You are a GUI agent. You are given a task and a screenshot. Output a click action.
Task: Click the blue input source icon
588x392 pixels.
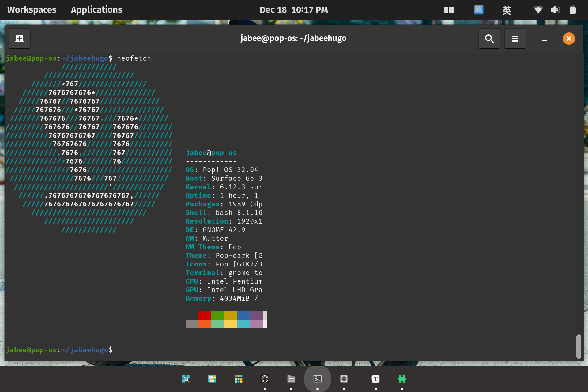tap(478, 10)
